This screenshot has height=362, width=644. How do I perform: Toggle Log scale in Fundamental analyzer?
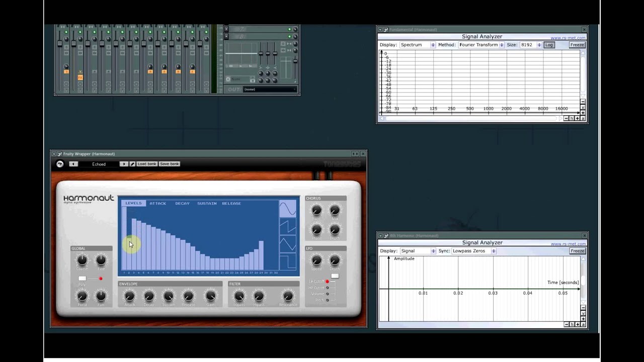549,45
